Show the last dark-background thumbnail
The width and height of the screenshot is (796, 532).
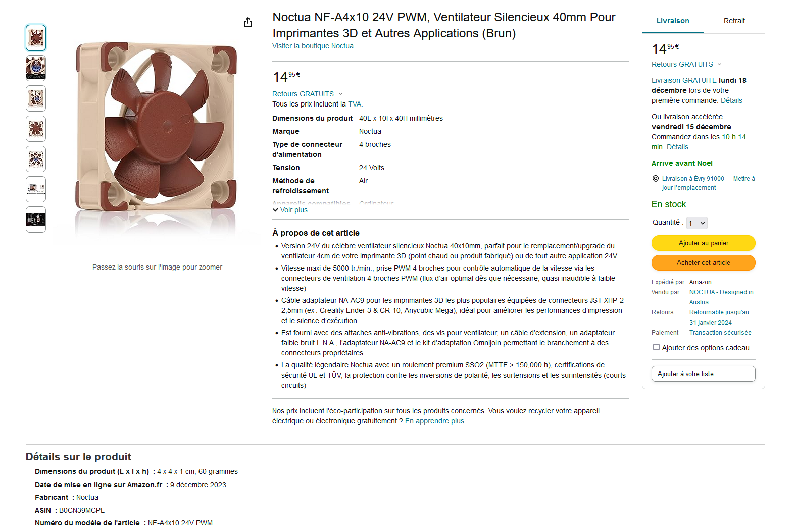tap(36, 220)
